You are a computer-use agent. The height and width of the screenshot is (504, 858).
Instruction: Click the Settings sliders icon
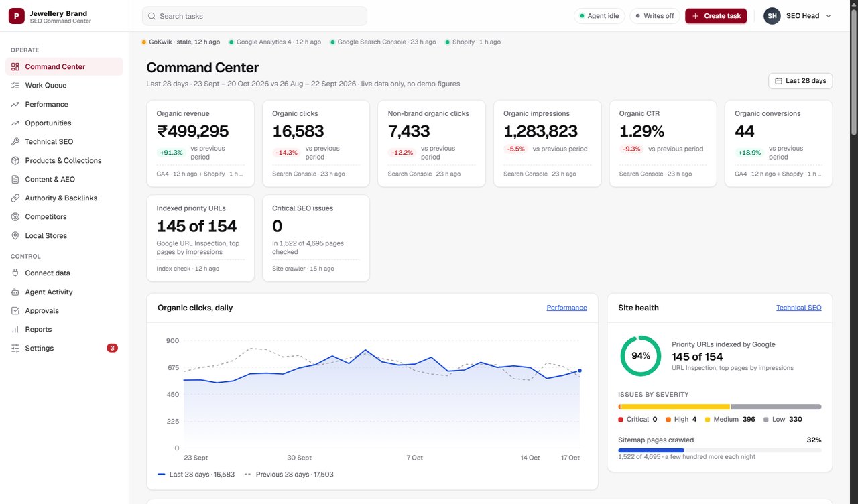pyautogui.click(x=15, y=348)
